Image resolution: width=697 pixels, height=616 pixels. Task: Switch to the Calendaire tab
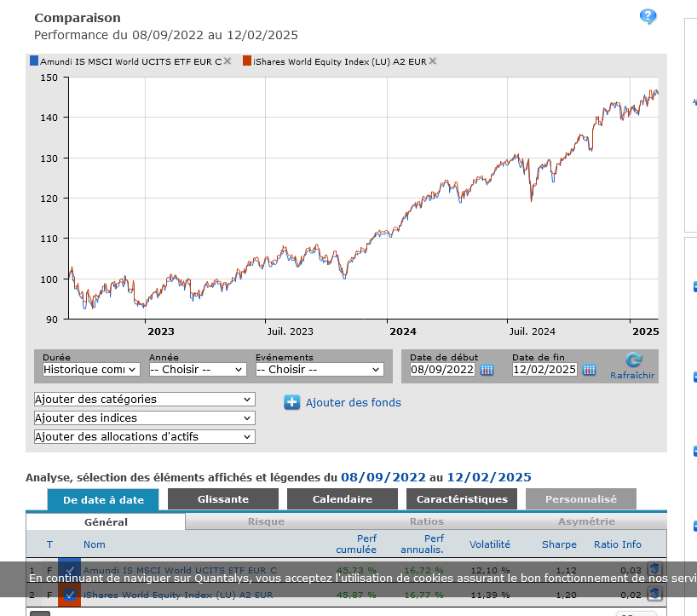343,499
